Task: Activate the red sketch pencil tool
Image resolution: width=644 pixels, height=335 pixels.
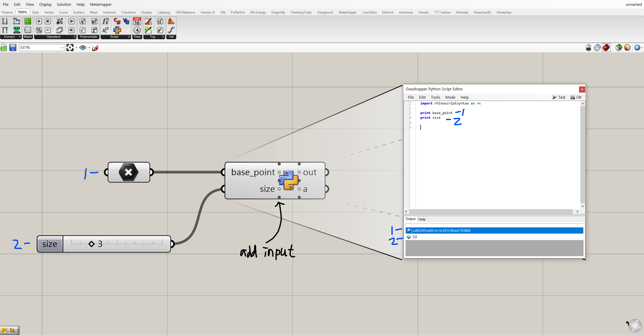Action: coord(95,48)
